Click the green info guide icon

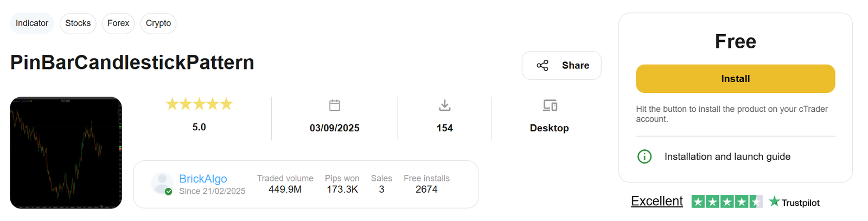644,157
